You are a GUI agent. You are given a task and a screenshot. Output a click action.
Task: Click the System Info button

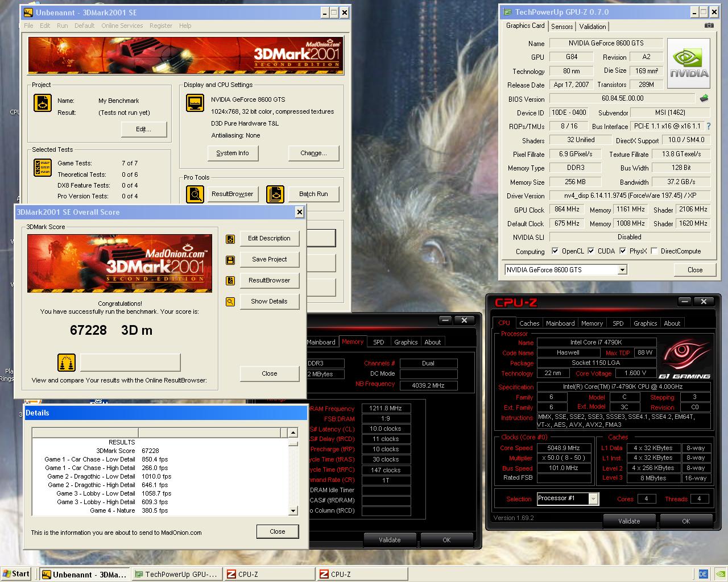click(232, 153)
